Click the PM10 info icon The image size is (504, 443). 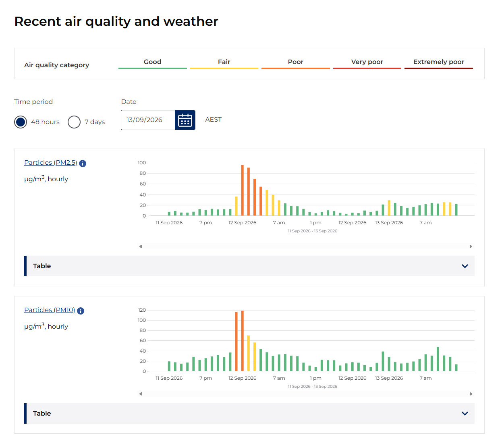tap(81, 311)
